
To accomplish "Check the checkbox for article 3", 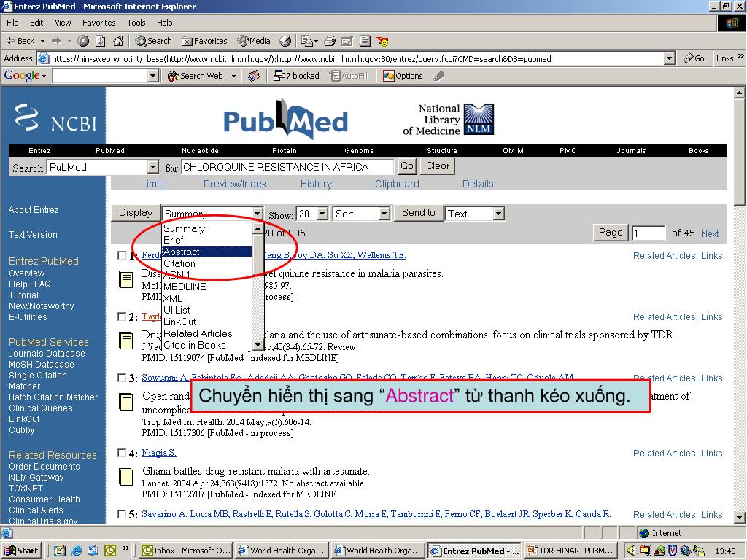I will (x=122, y=378).
